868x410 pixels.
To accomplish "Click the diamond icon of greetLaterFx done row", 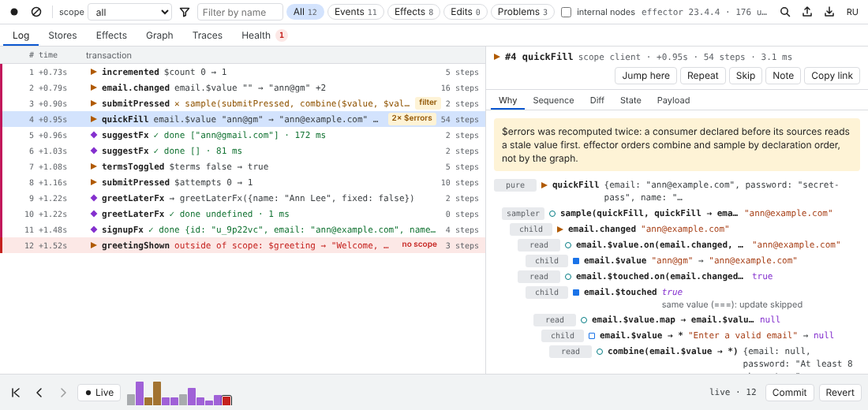I will pos(94,214).
